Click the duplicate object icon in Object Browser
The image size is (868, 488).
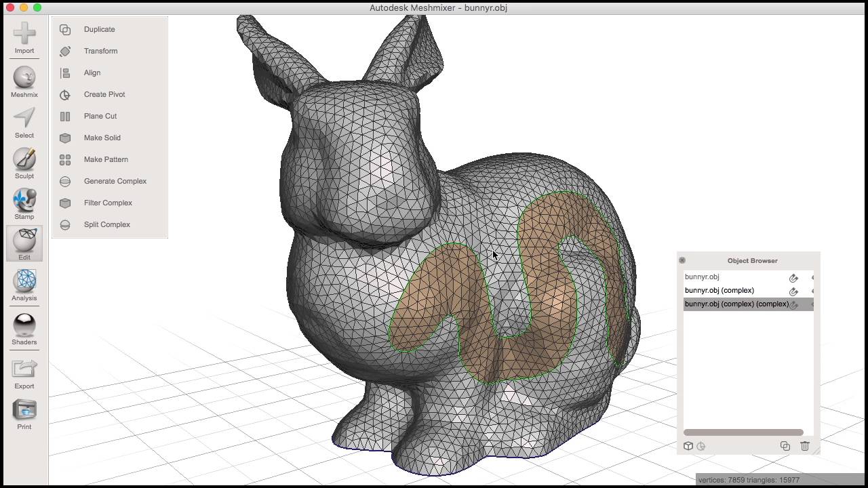coord(785,446)
